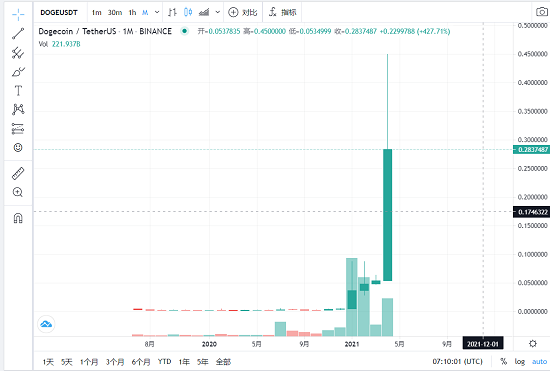Set the range to 1天
This screenshot has width=550, height=371.
(48, 362)
